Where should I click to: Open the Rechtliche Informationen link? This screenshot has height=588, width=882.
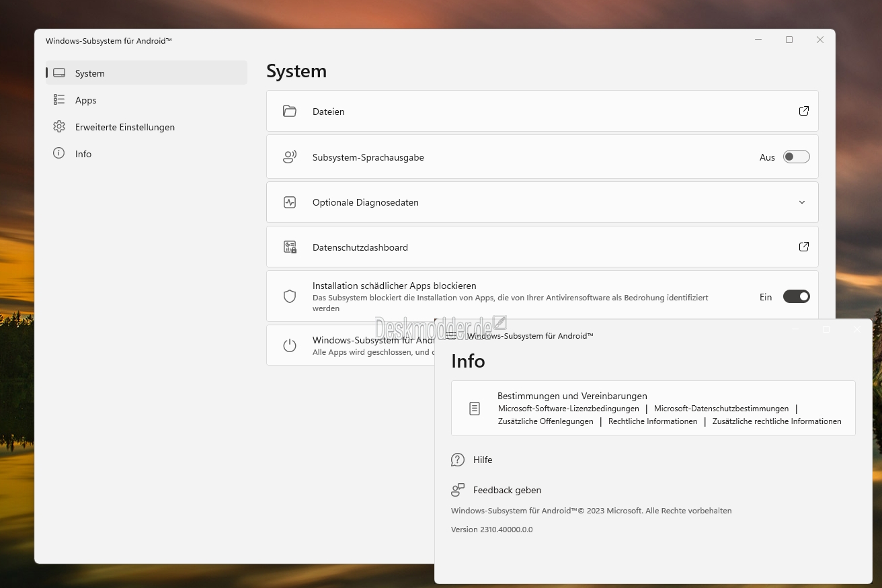click(653, 421)
